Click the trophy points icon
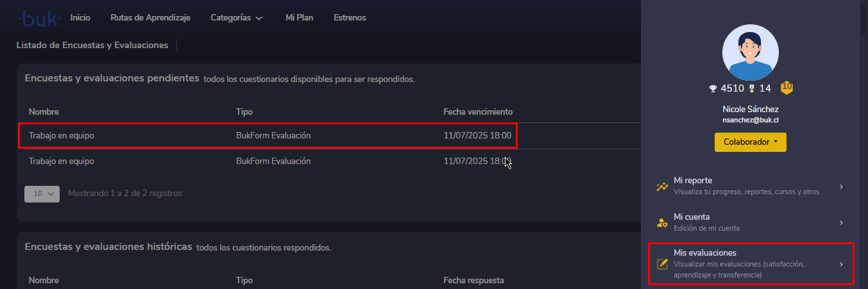 pos(712,88)
